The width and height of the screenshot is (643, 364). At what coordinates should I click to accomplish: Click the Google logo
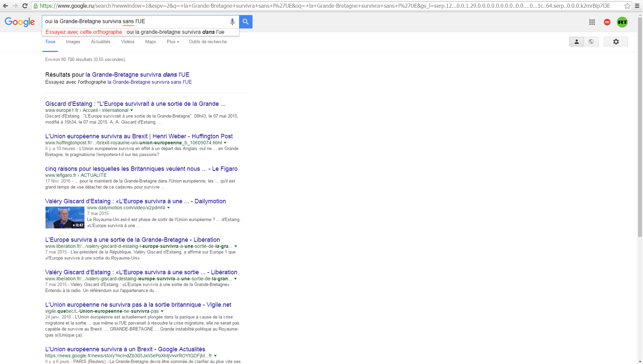click(20, 22)
